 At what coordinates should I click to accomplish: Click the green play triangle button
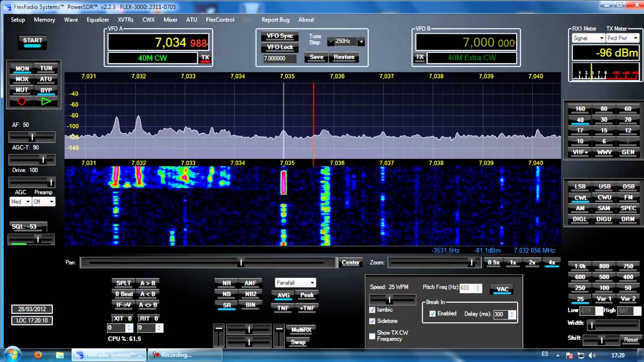tap(46, 101)
